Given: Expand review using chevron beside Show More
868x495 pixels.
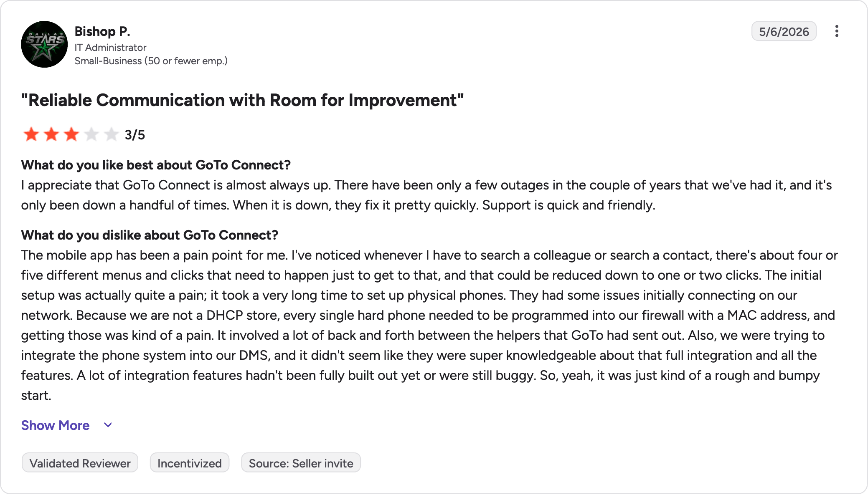Looking at the screenshot, I should click(x=108, y=425).
